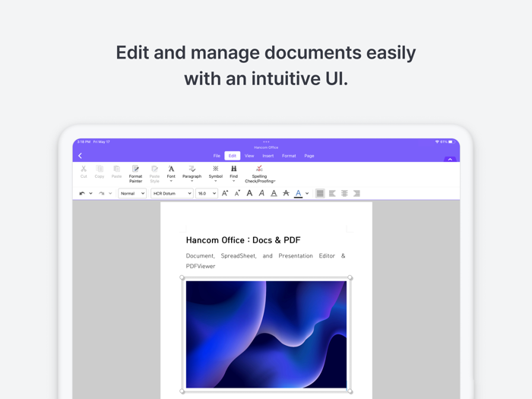Click the "Fri May 17" date in status bar
The image size is (532, 399).
[x=101, y=142]
